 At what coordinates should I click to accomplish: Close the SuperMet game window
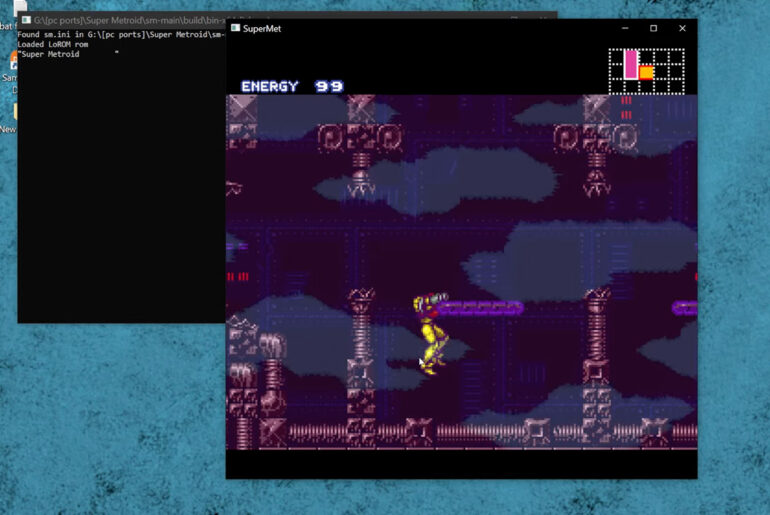click(682, 28)
